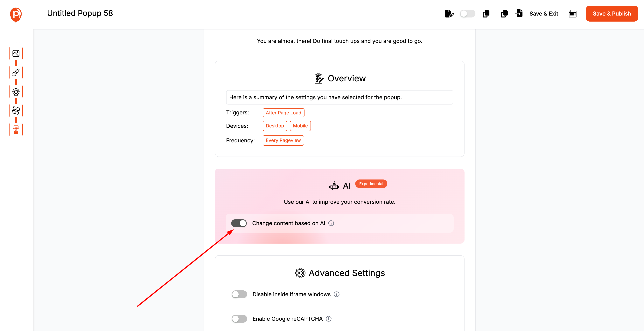Open the design brush step in sidebar

click(16, 72)
